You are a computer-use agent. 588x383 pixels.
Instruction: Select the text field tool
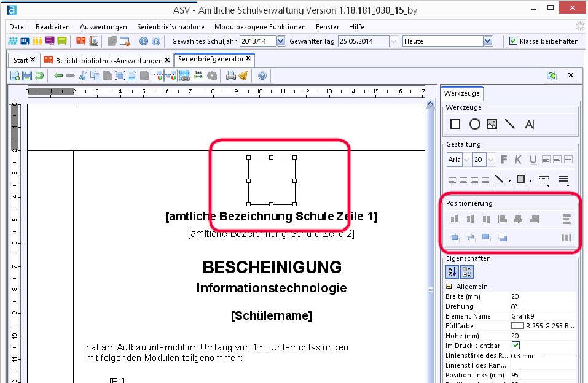(529, 124)
